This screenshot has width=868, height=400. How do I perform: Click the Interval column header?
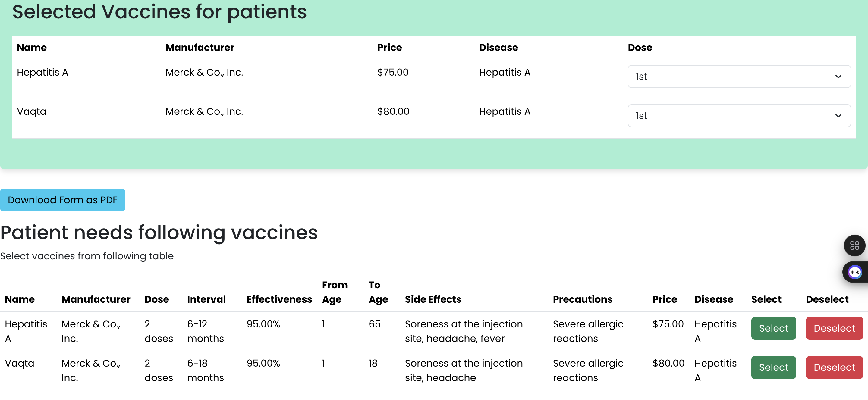(206, 299)
